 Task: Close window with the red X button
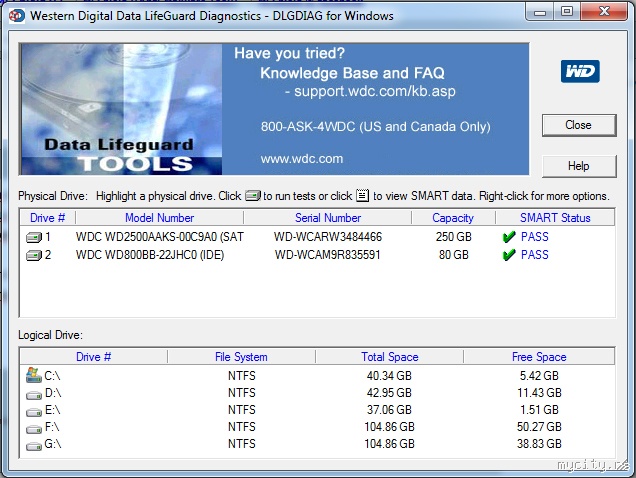tap(604, 11)
